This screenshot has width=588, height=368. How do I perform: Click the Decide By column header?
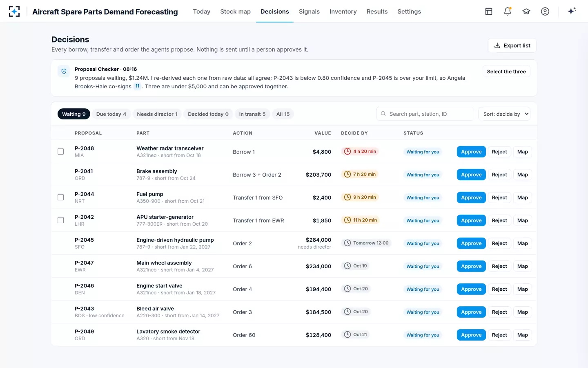(x=354, y=133)
